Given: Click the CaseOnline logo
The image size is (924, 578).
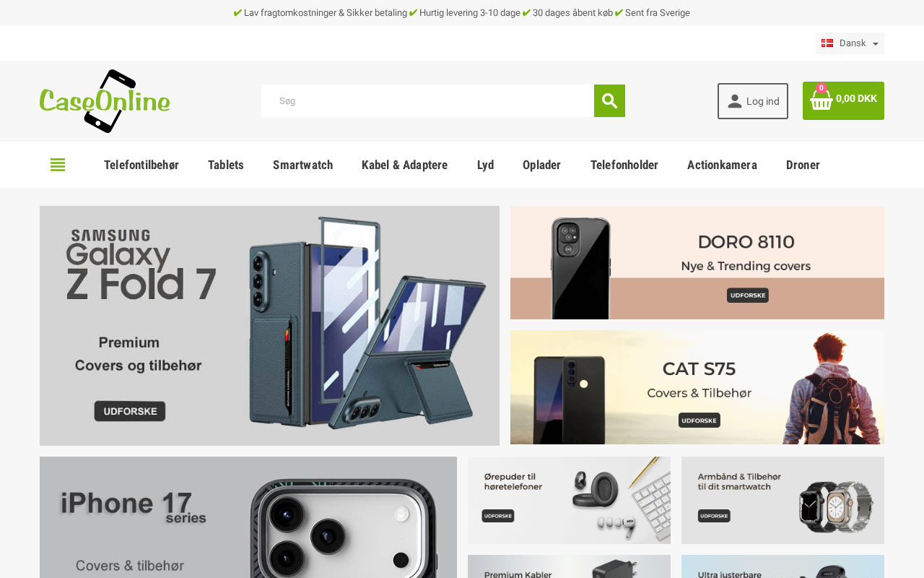Looking at the screenshot, I should pos(105,101).
